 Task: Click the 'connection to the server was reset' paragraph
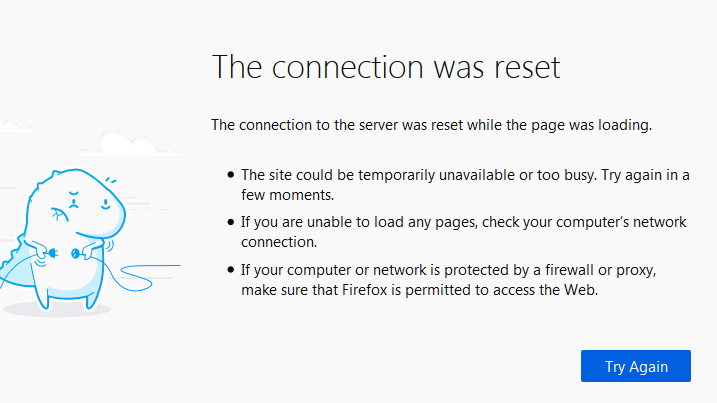(431, 125)
